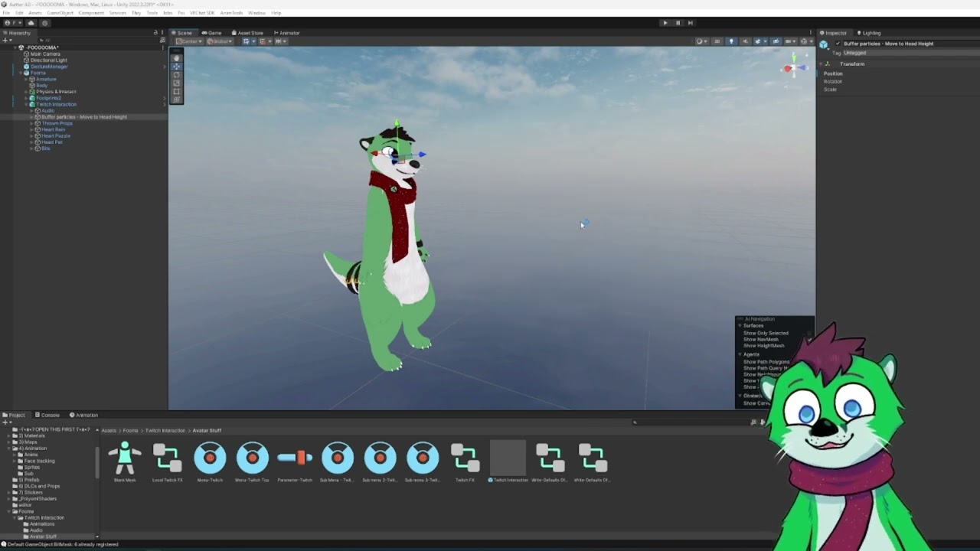Click the Pause button
The height and width of the screenshot is (551, 980).
pos(678,23)
